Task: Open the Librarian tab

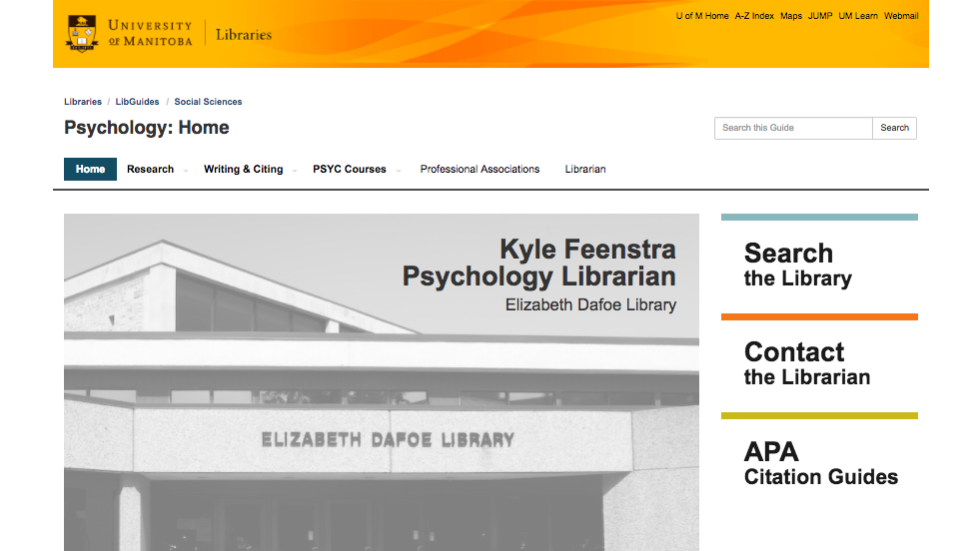Action: click(585, 170)
